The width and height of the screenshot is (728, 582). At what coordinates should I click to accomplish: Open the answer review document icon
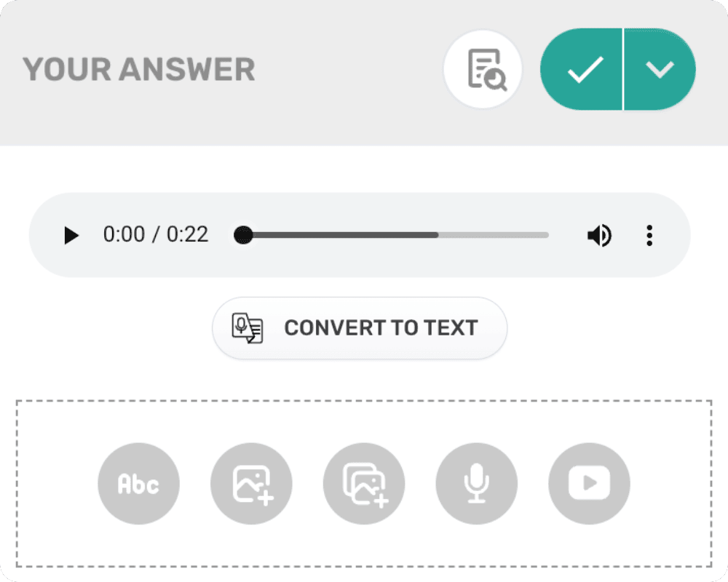(483, 70)
